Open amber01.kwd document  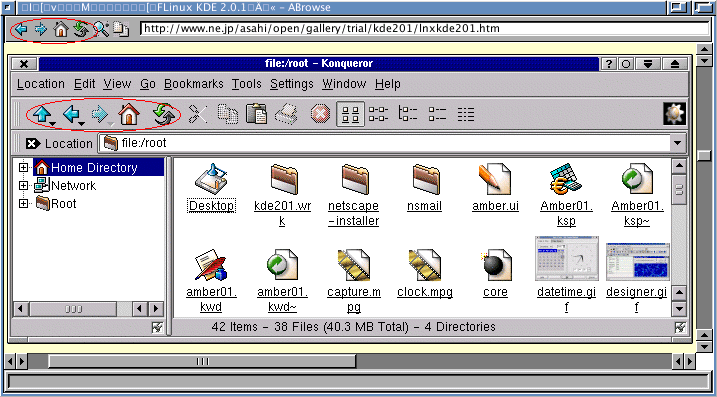[211, 265]
